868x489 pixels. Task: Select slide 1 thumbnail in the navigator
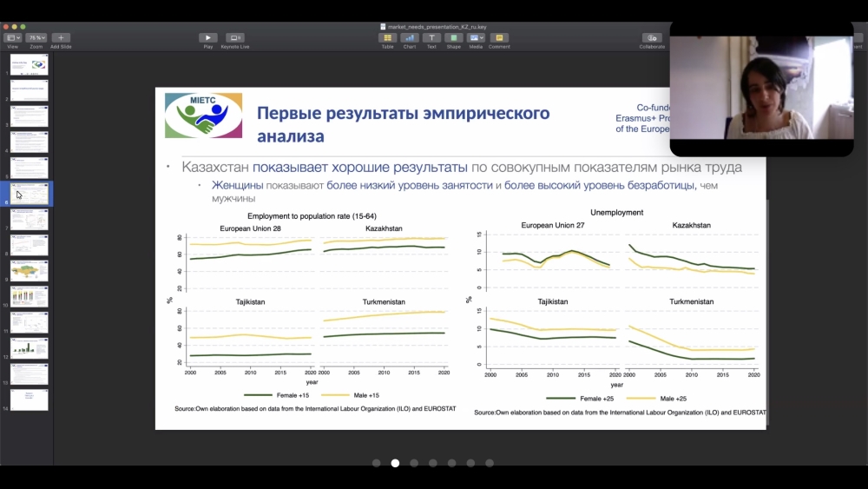pyautogui.click(x=30, y=64)
